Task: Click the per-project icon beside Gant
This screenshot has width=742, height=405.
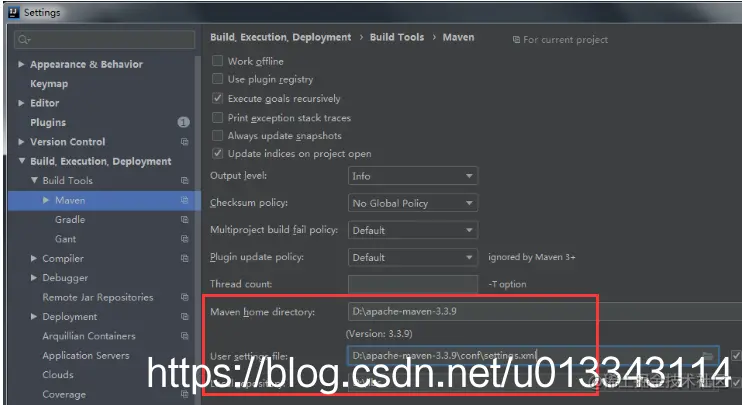Action: tap(185, 239)
